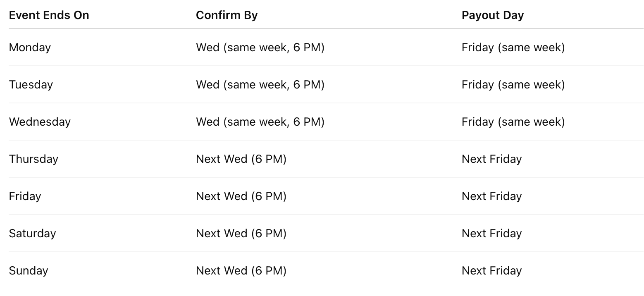Click Thursday's "Next Friday" payout cell
Viewport: 644px width, 296px height.
(491, 159)
